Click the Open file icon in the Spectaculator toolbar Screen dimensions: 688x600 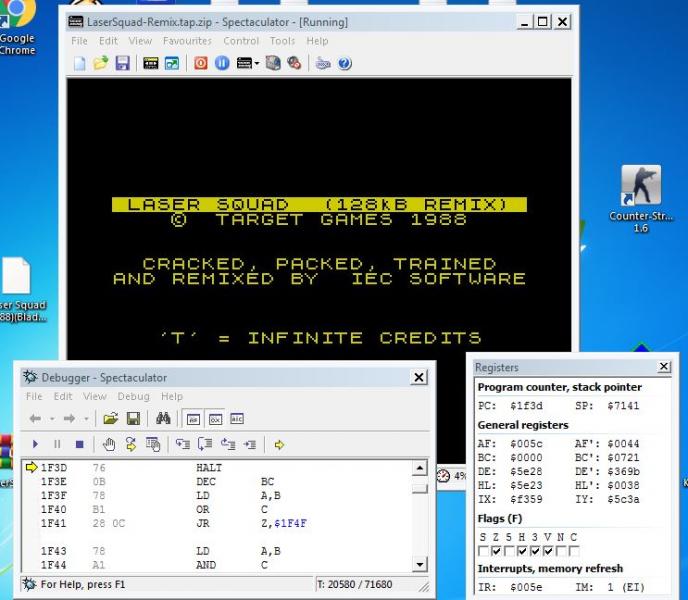pyautogui.click(x=101, y=63)
